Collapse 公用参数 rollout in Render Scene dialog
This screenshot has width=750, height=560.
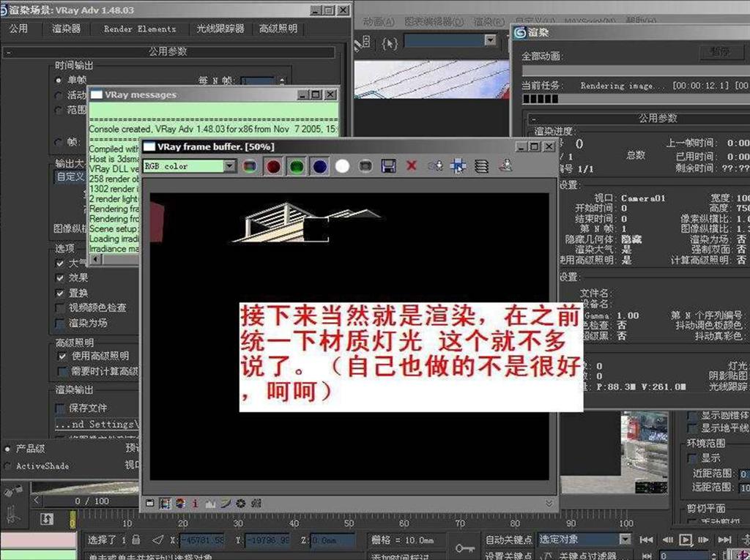pyautogui.click(x=168, y=52)
